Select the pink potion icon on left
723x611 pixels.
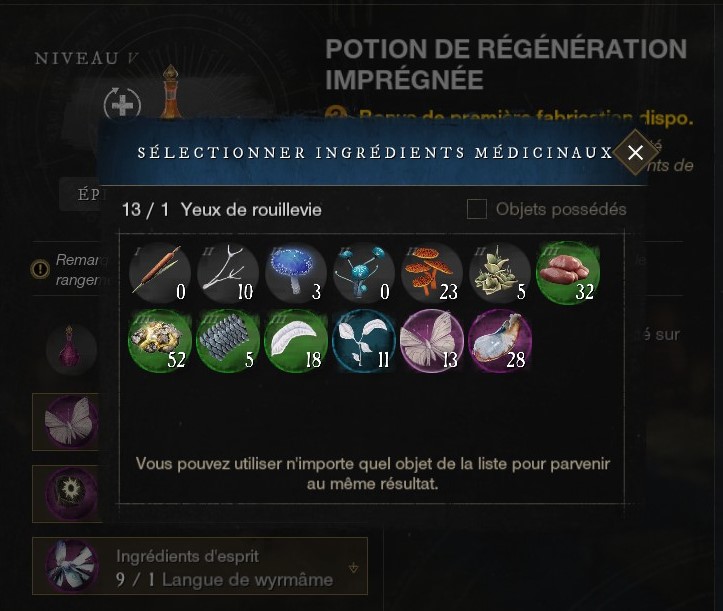click(71, 349)
